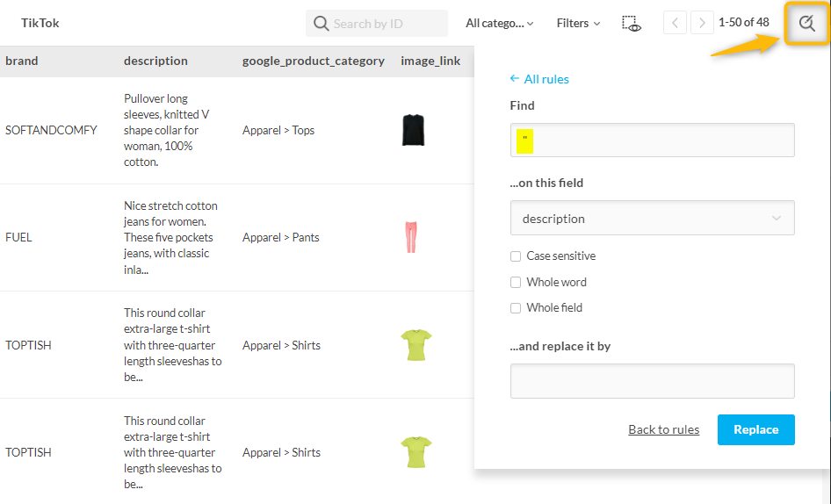
Task: Focus the 'replace it by' input field
Action: click(652, 381)
